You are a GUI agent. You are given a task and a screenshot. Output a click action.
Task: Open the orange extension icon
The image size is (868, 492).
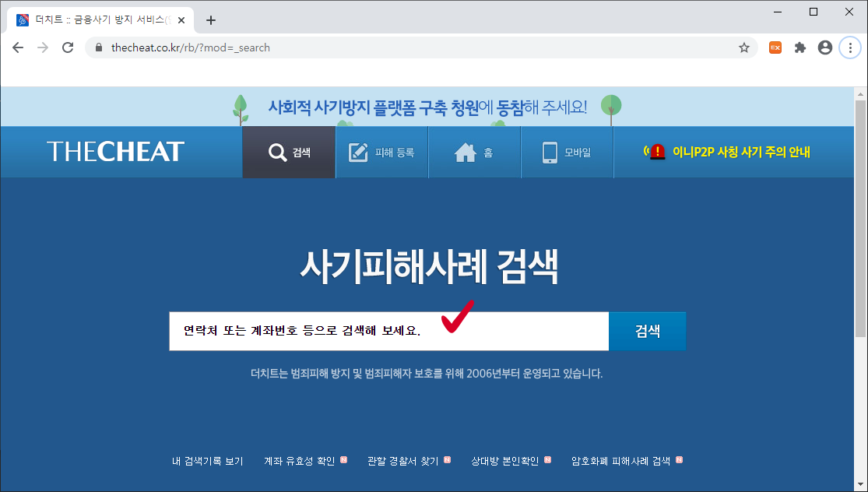775,47
